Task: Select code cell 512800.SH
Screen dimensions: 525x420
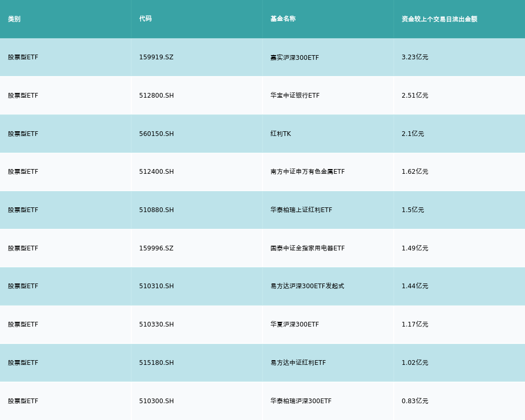Action: coord(156,96)
